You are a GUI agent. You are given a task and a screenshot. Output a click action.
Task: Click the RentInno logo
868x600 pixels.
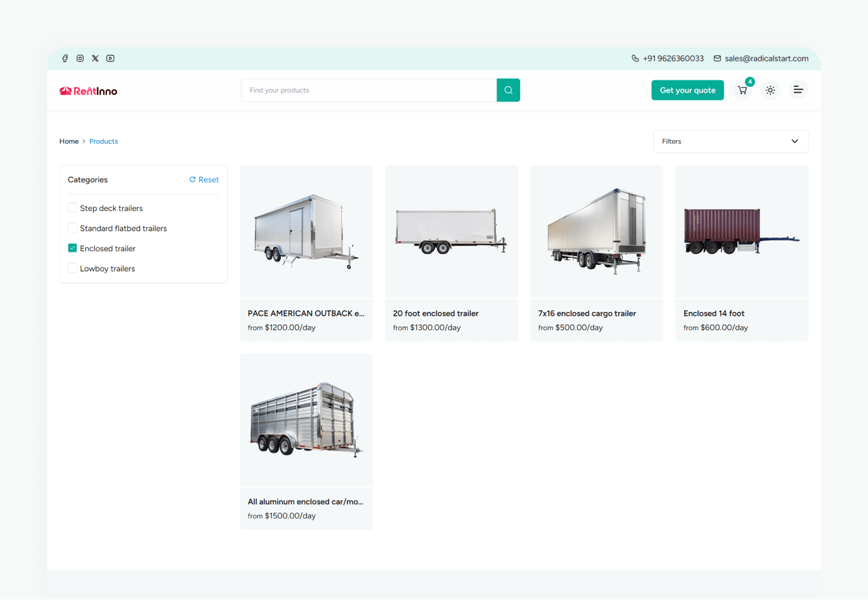pos(88,91)
